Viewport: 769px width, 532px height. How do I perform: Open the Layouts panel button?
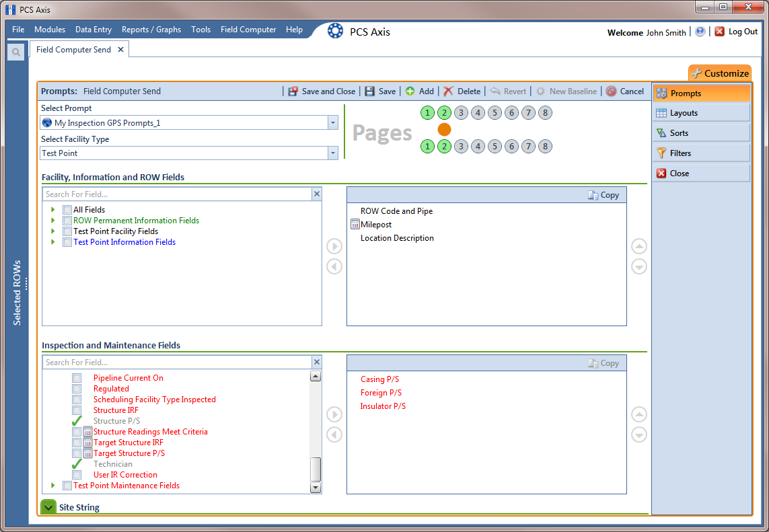coord(701,113)
